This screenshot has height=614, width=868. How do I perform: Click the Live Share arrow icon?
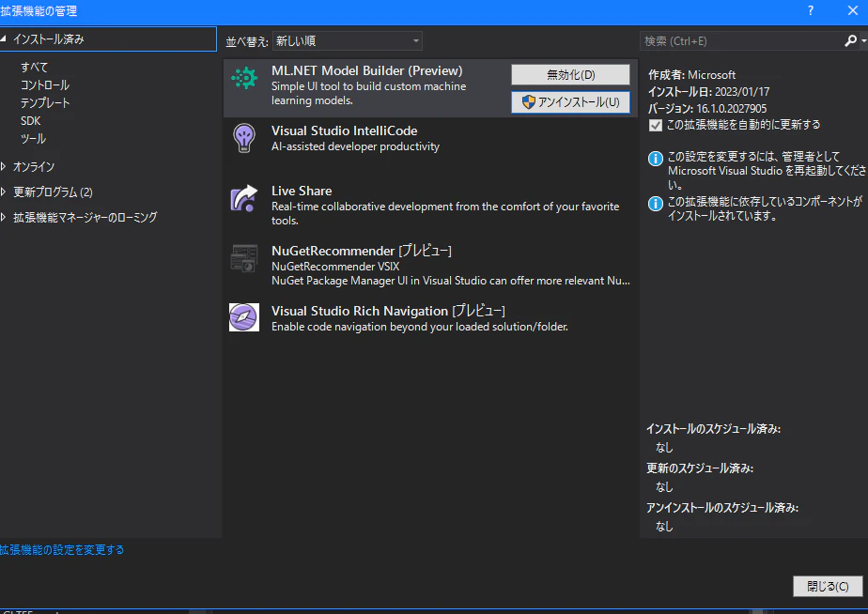coord(244,198)
